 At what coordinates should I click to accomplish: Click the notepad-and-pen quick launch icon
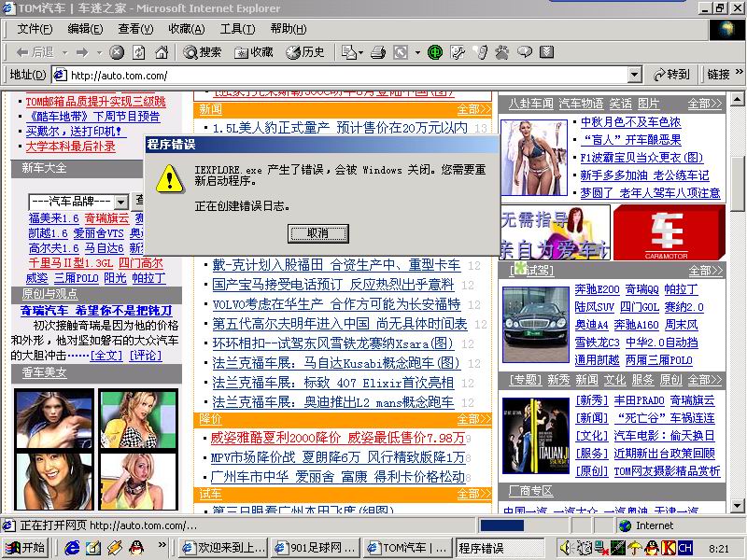(93, 548)
